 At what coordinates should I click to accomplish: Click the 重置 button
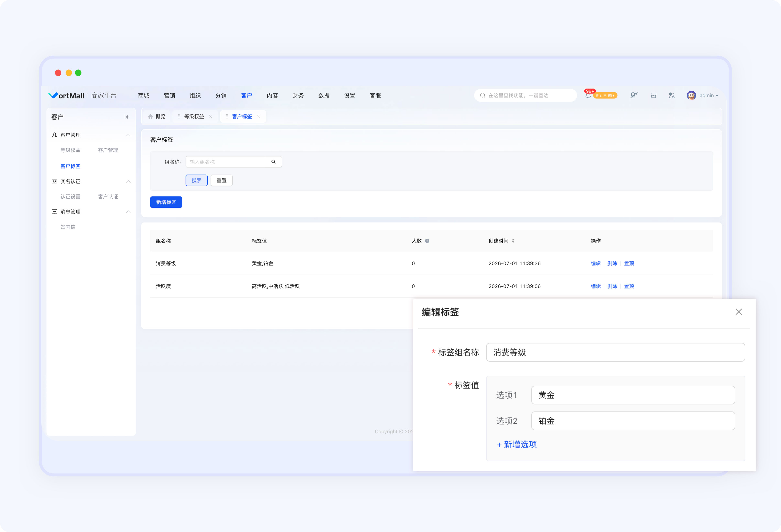click(x=221, y=180)
